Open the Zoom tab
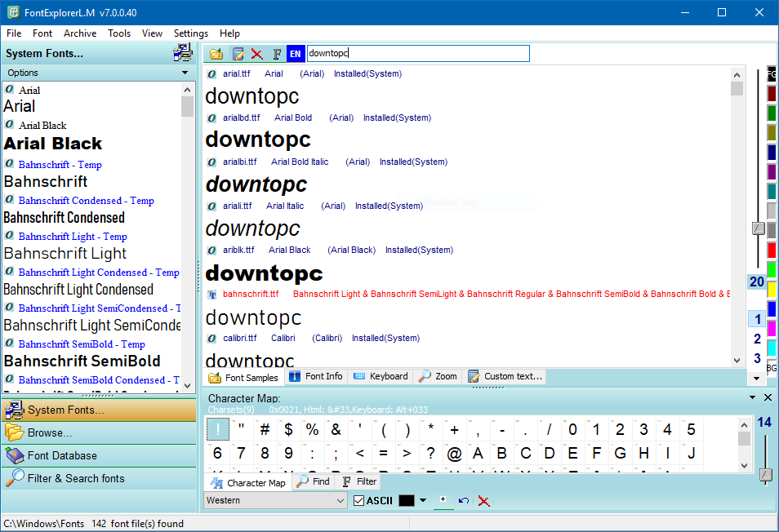The image size is (779, 532). (x=438, y=376)
